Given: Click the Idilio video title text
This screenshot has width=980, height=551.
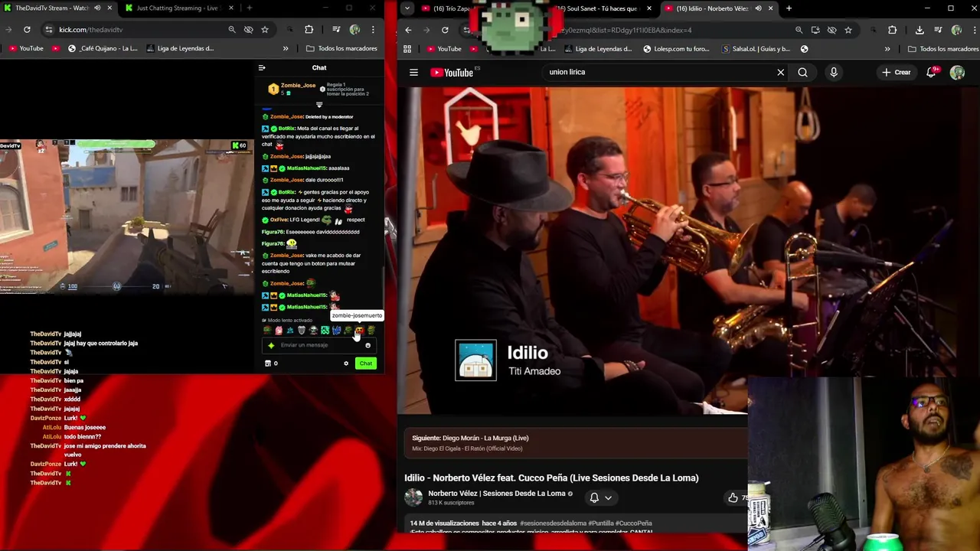Looking at the screenshot, I should [x=551, y=478].
